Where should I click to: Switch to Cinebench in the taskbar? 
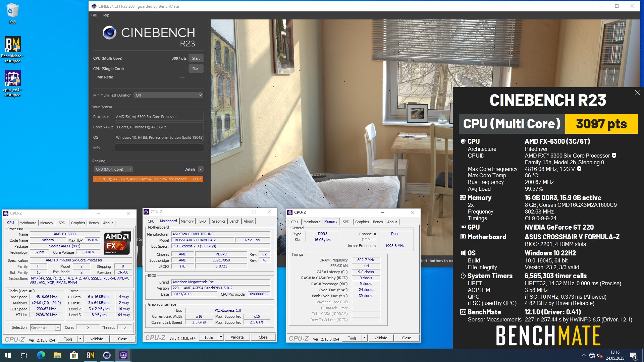(x=107, y=355)
